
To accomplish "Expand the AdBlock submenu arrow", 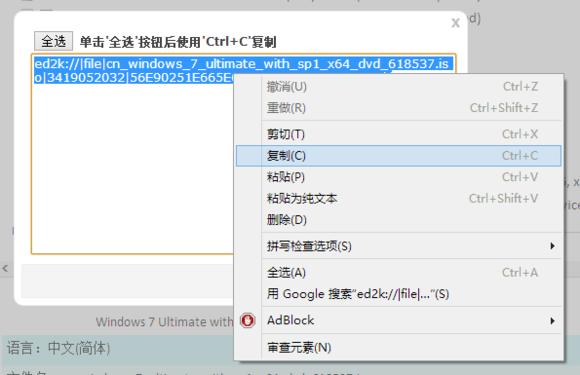I will click(x=552, y=321).
